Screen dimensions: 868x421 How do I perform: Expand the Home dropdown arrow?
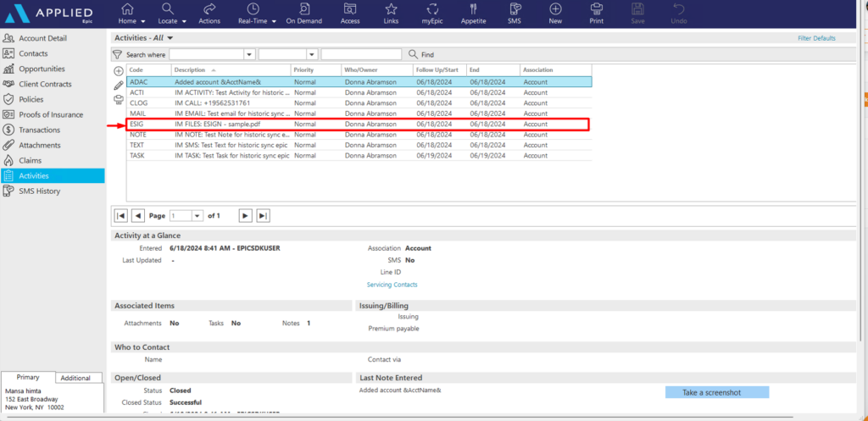click(x=143, y=21)
